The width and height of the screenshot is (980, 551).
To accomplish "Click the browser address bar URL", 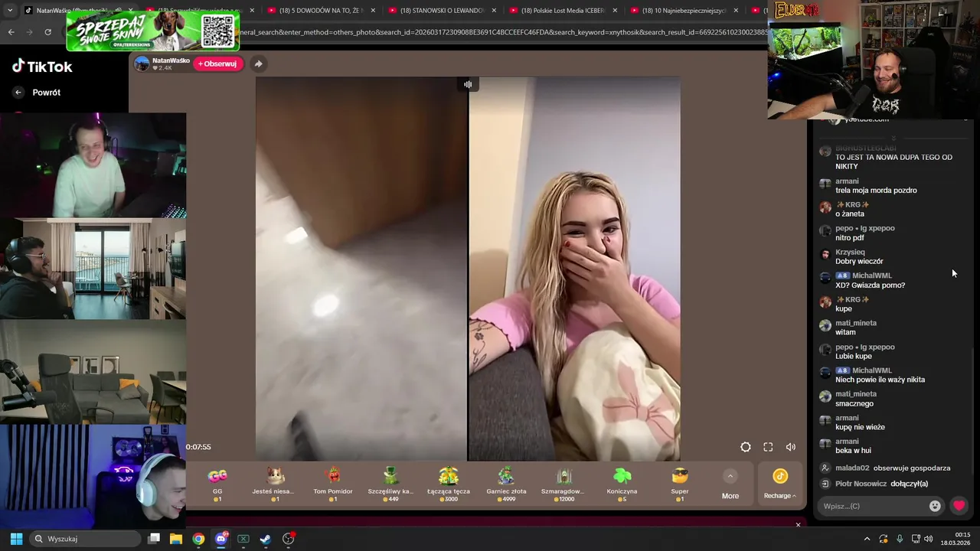I will 501,32.
